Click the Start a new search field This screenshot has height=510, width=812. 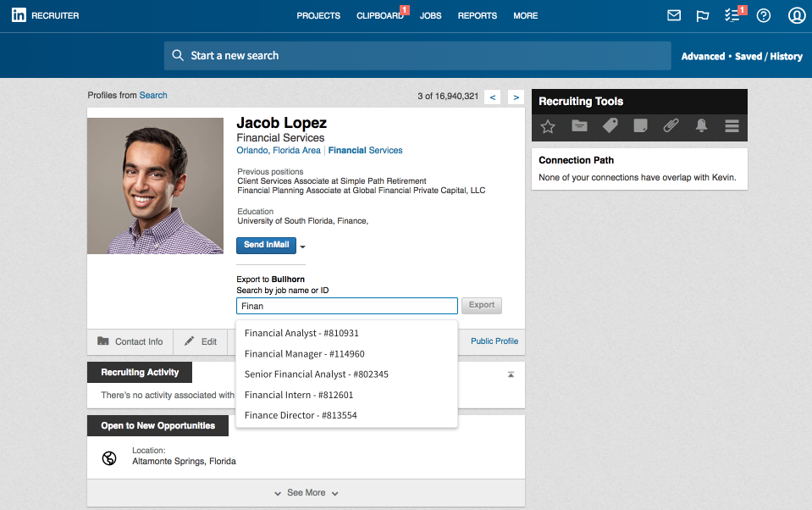coord(417,56)
